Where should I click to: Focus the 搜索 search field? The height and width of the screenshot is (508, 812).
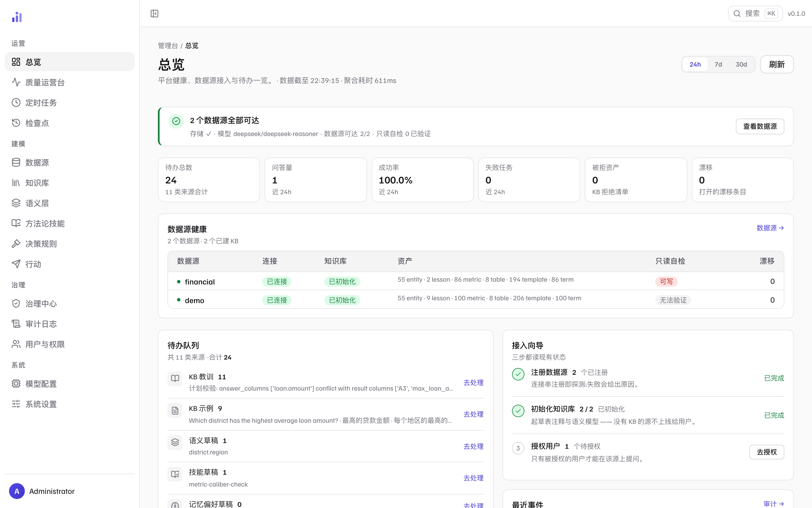point(755,14)
